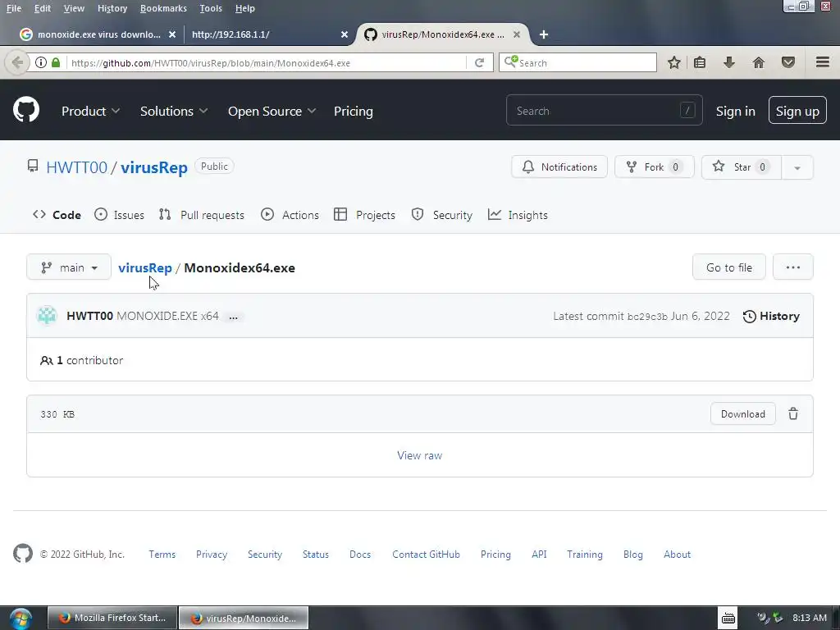
Task: Open the History menu in menu bar
Action: point(112,8)
